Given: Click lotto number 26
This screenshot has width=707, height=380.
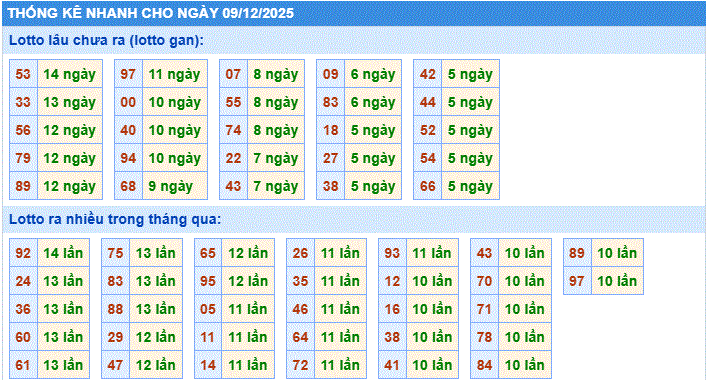Looking at the screenshot, I should click(x=301, y=253).
